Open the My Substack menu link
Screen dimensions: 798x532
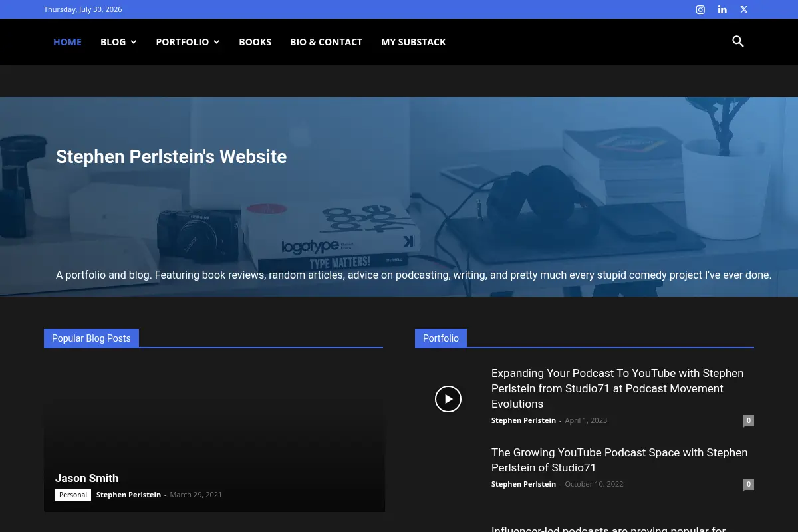[414, 42]
